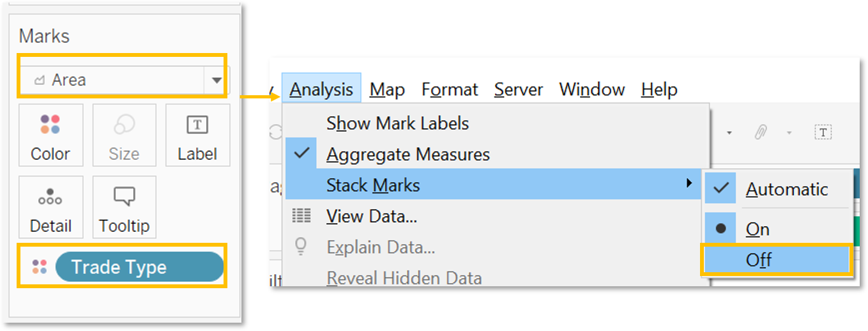868x331 pixels.
Task: Open the Label mark card
Action: pyautogui.click(x=197, y=135)
